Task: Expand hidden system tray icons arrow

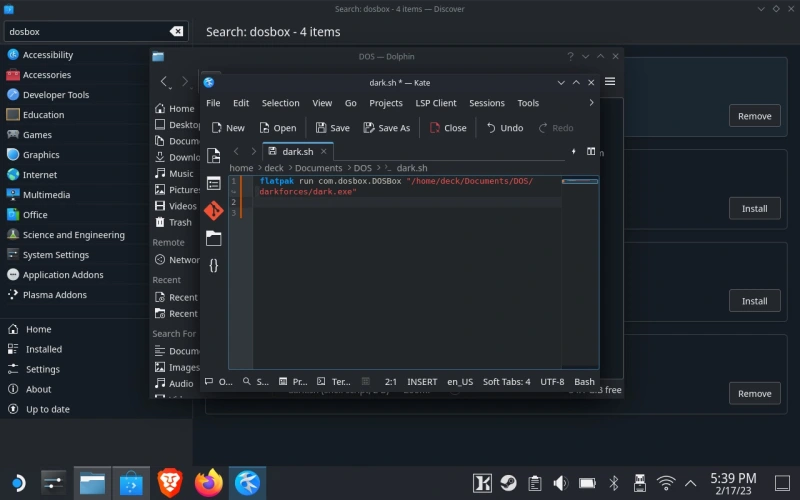Action: click(691, 483)
